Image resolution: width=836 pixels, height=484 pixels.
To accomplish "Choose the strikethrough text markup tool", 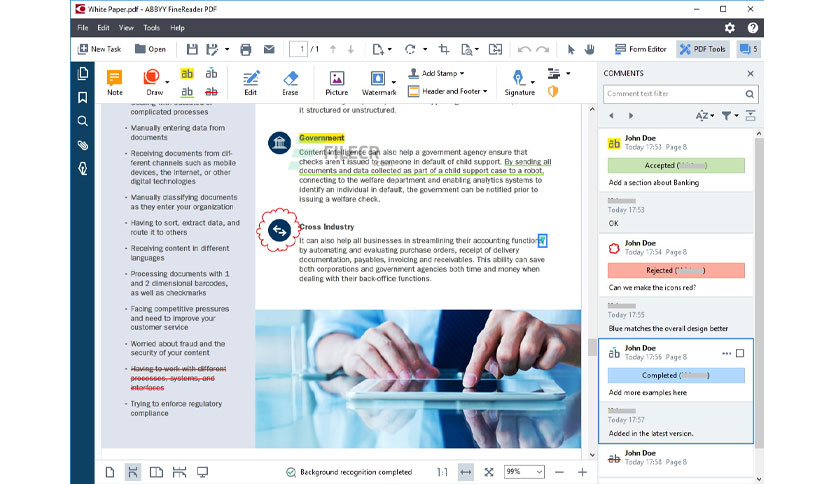I will 212,92.
